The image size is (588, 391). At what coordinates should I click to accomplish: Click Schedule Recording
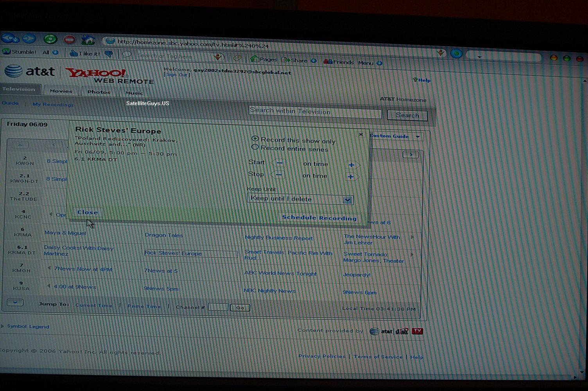pos(319,218)
